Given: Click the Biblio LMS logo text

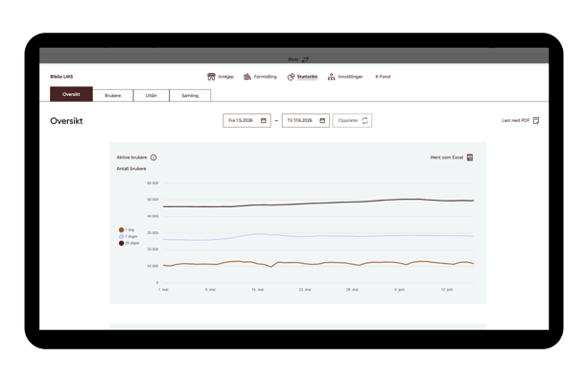Looking at the screenshot, I should click(x=61, y=77).
